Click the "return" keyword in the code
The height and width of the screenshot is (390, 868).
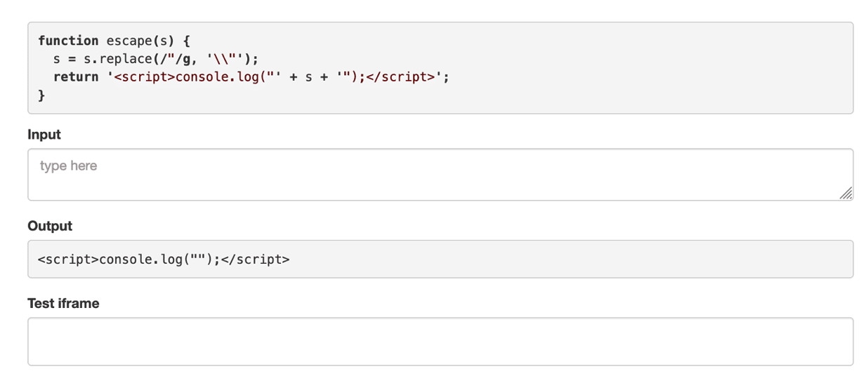76,77
